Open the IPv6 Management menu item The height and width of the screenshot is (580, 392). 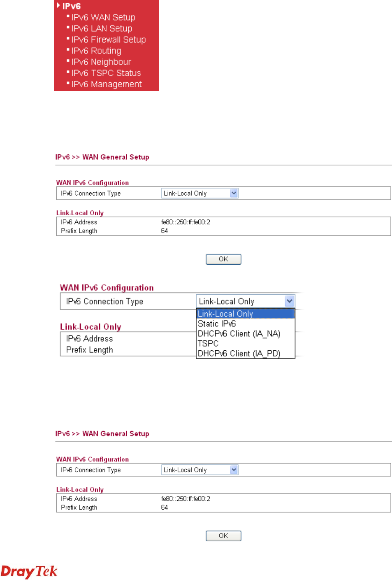(x=107, y=84)
